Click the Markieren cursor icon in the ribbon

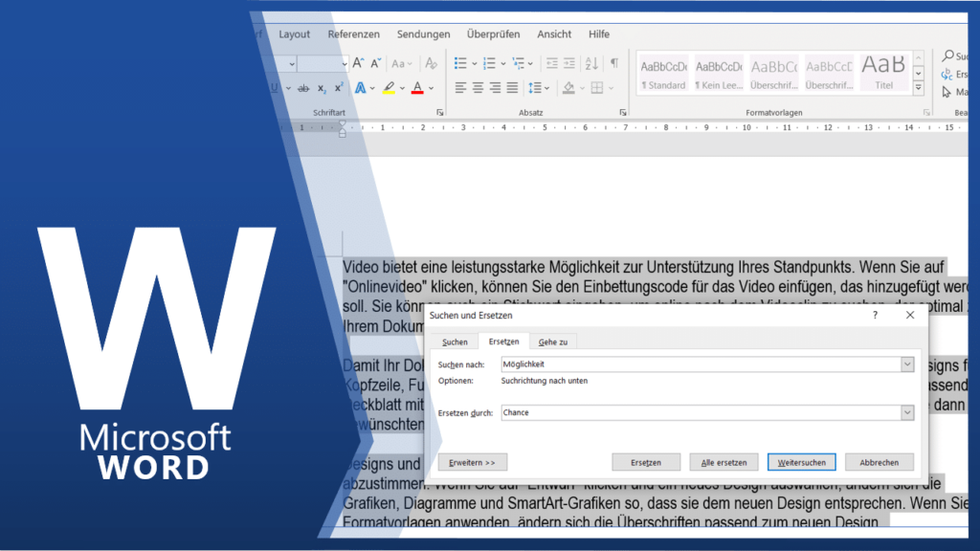(x=947, y=92)
